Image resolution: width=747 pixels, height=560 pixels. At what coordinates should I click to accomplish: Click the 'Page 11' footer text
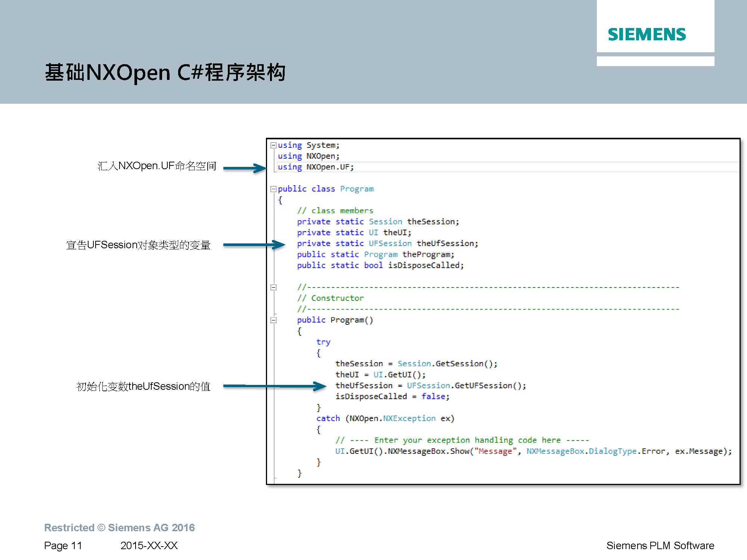pos(63,546)
